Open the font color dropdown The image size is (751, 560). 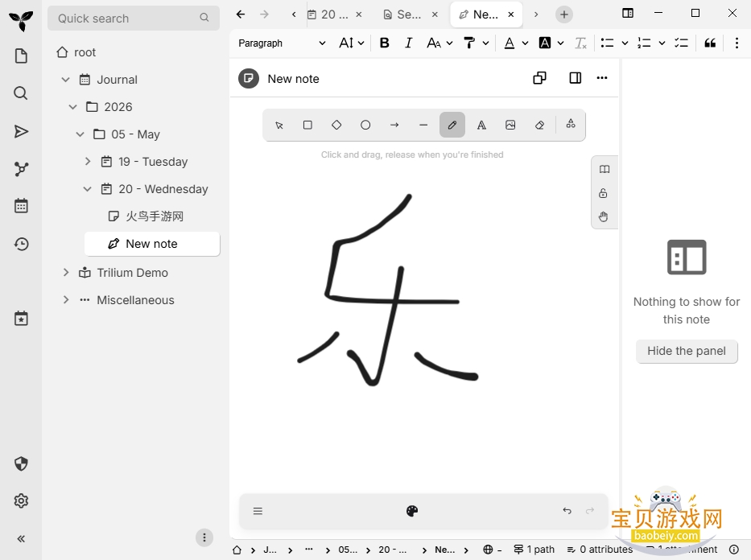(525, 43)
